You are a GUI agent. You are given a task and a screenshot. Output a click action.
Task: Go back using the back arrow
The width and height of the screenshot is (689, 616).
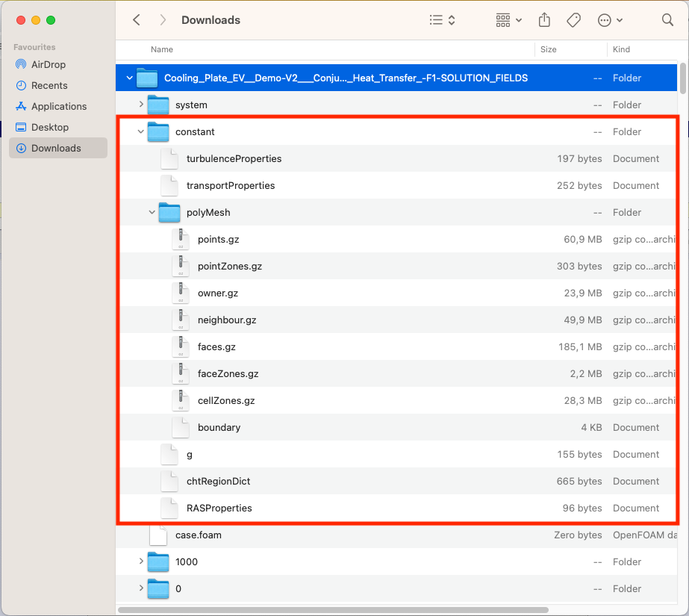tap(137, 19)
